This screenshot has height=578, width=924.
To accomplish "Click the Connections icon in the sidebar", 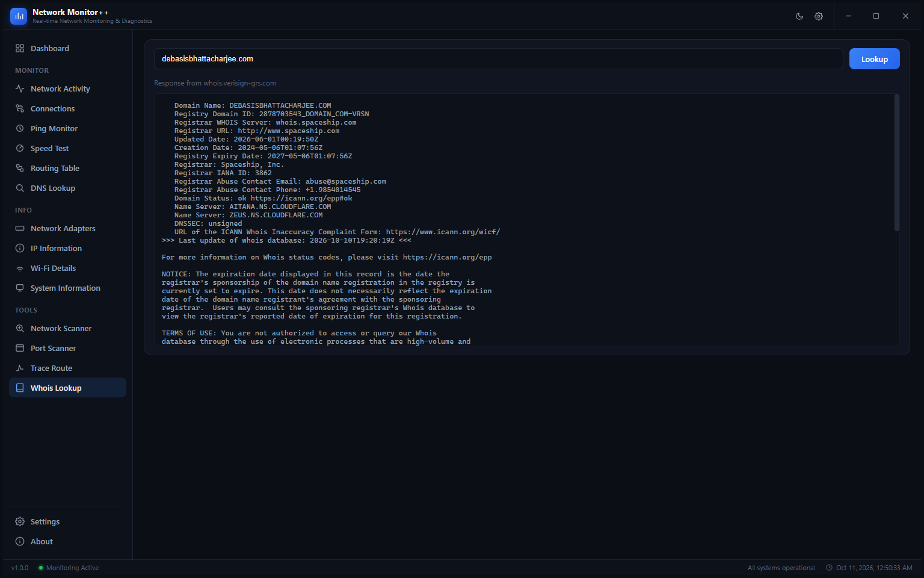I will (20, 108).
